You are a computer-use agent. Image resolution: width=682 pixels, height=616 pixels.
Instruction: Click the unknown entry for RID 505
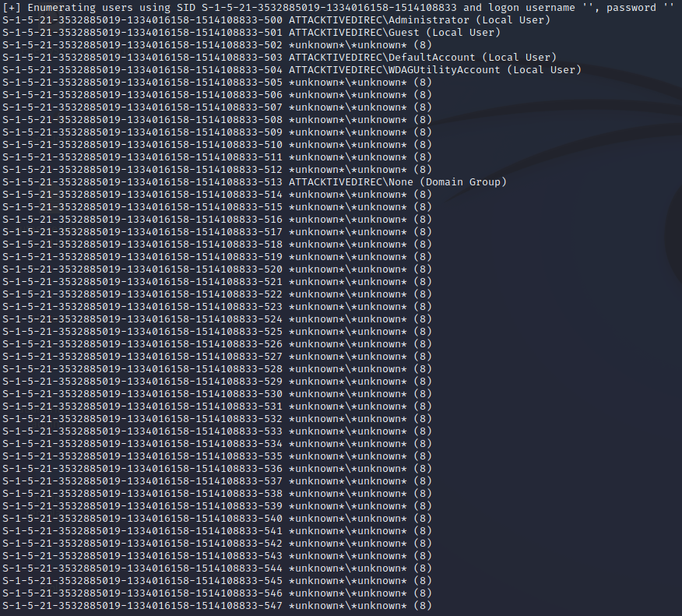360,82
